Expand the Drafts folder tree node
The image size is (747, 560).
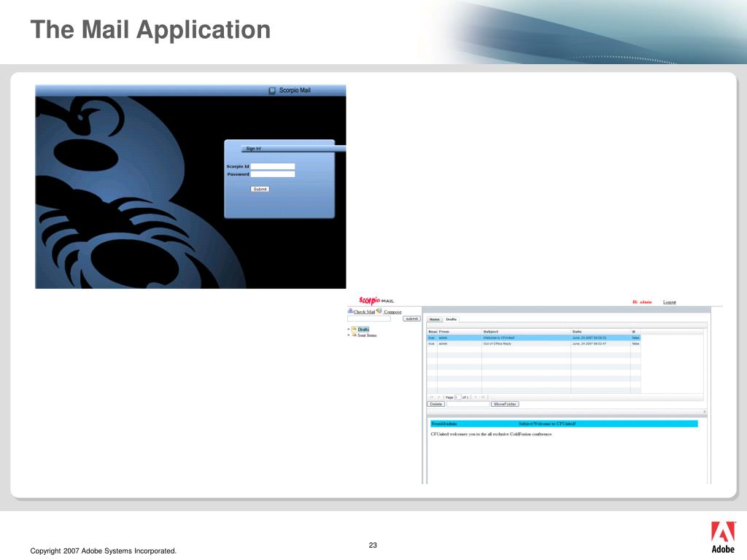[x=349, y=329]
